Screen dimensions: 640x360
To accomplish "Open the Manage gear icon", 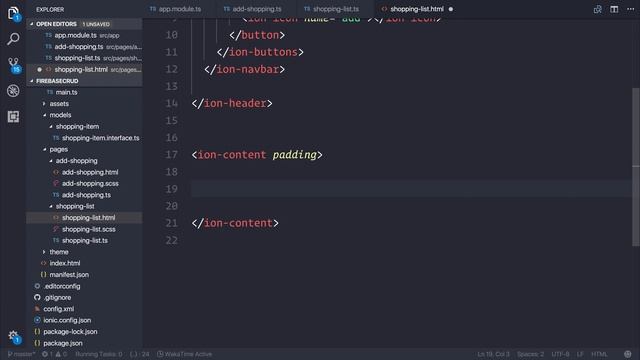I will 13,336.
